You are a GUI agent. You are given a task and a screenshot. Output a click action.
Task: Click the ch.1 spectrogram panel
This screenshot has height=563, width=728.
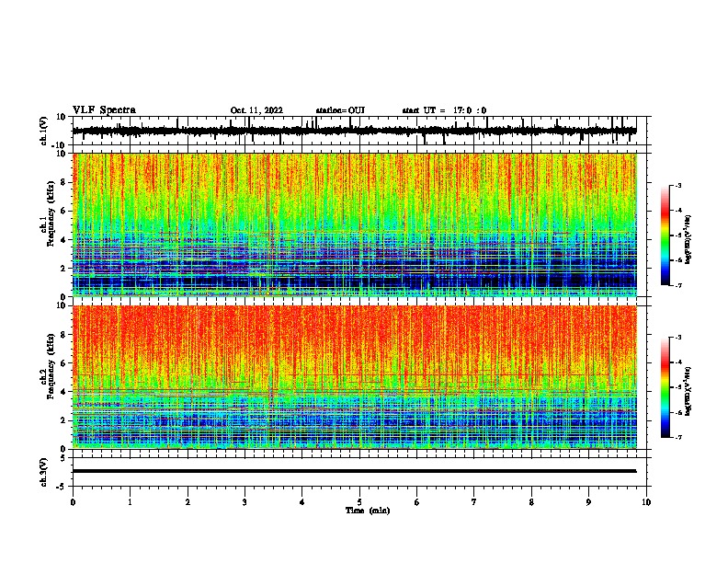click(x=355, y=224)
